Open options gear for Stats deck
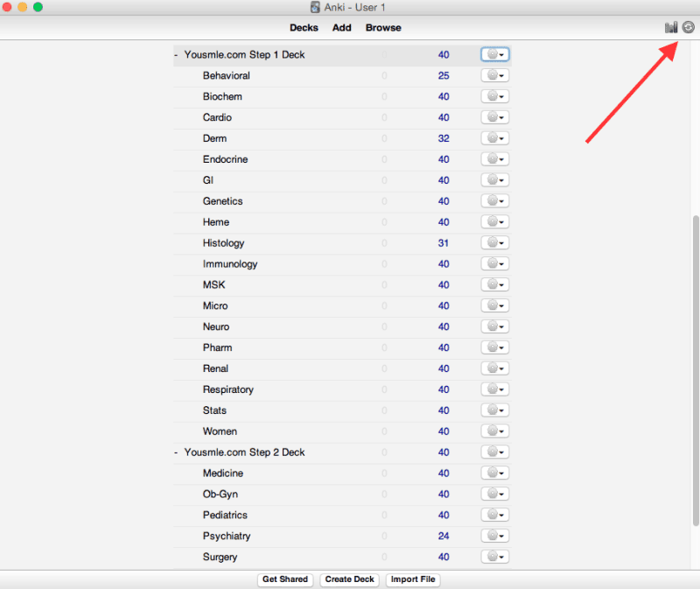The image size is (700, 589). (495, 410)
